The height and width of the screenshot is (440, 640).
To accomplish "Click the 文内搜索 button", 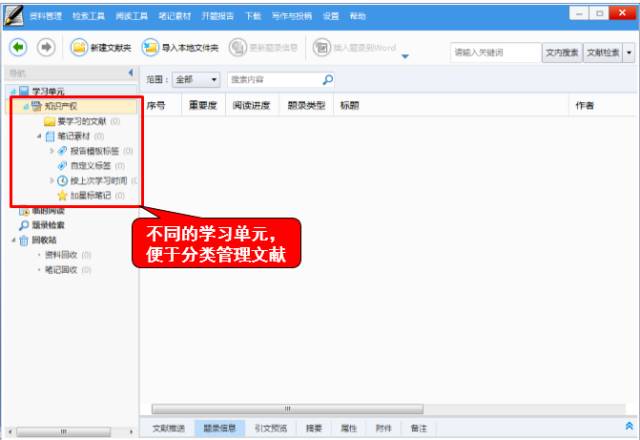I will 562,52.
